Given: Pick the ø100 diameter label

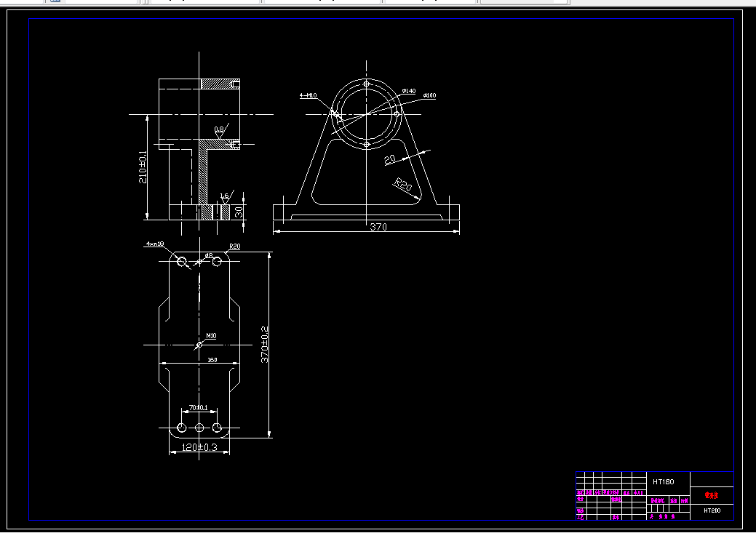Looking at the screenshot, I should tap(429, 95).
